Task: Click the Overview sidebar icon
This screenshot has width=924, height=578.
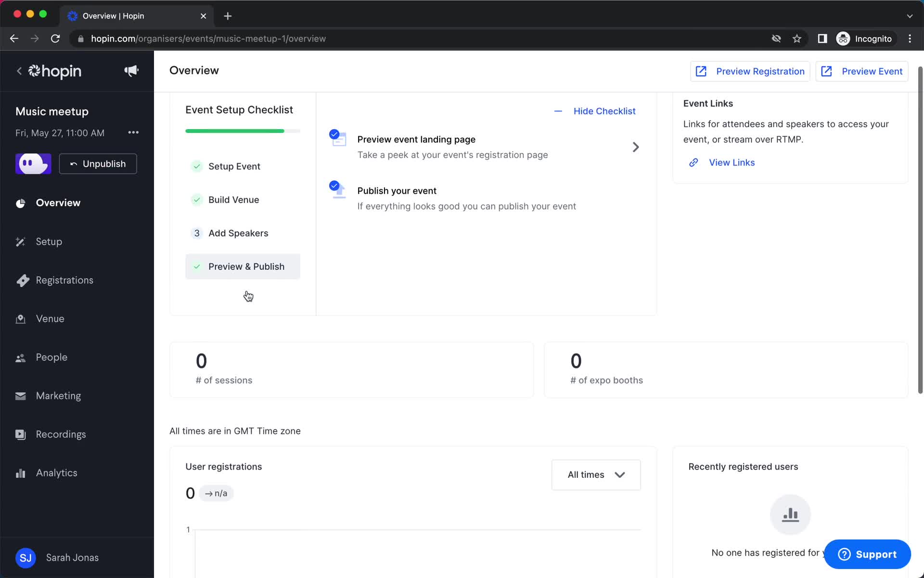Action: [20, 202]
